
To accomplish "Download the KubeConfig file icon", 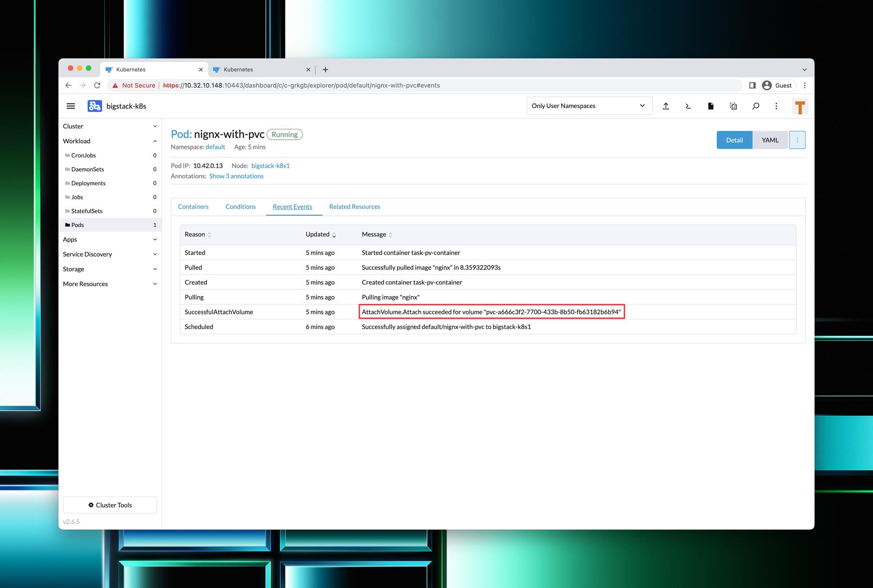I will click(x=711, y=106).
